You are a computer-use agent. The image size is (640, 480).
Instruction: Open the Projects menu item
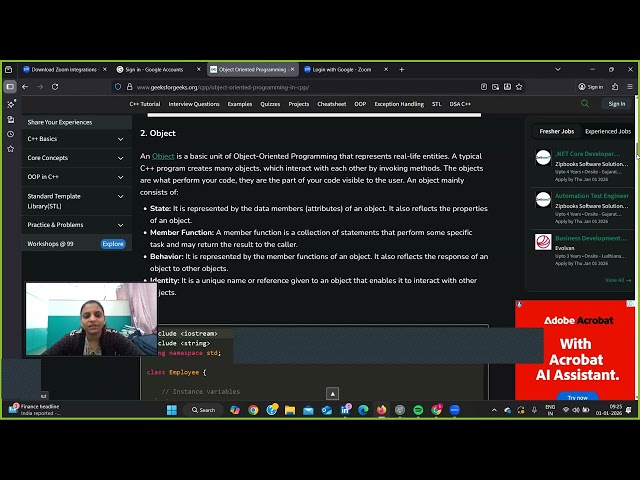[x=299, y=104]
